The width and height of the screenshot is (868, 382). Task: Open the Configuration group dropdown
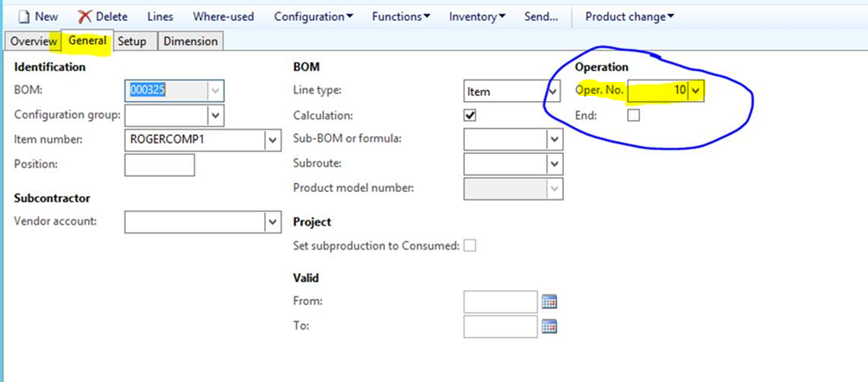[x=216, y=115]
